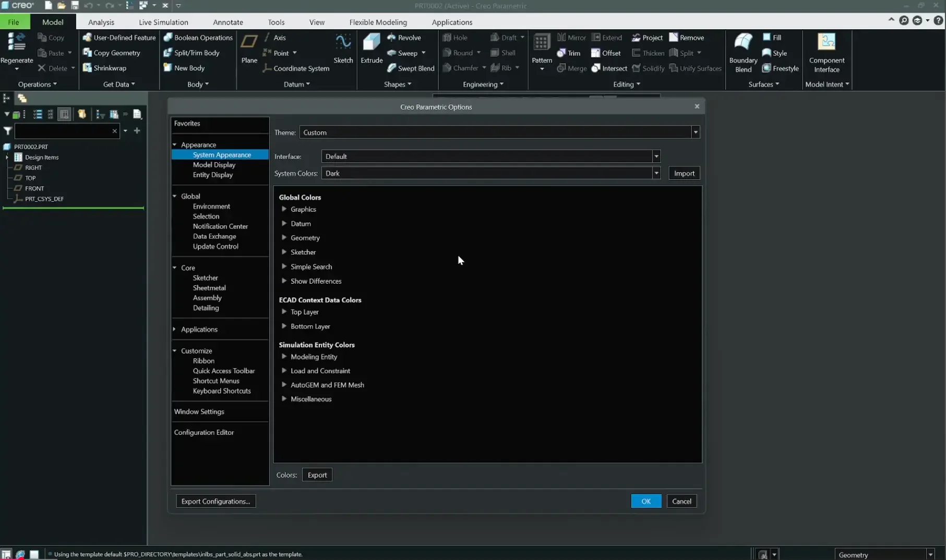Viewport: 946px width, 560px height.
Task: Select Entity Display in options list
Action: tap(212, 175)
